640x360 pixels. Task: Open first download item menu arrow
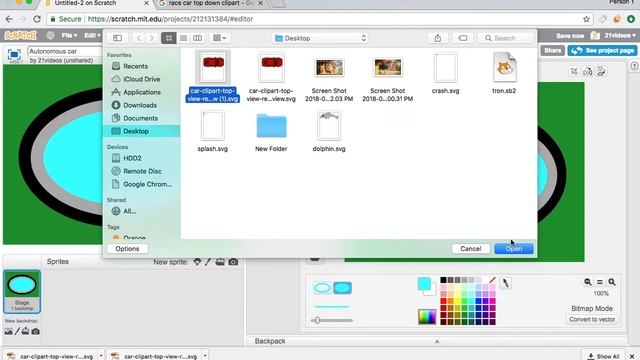(x=101, y=356)
